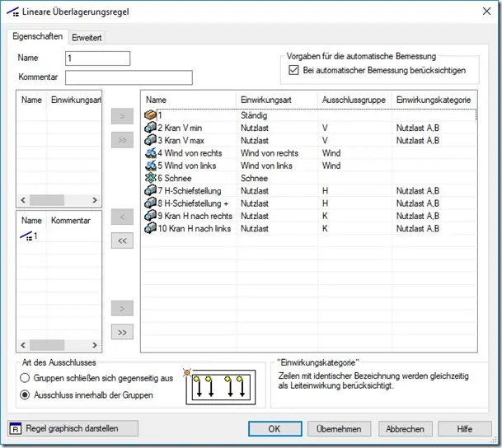This screenshot has height=448, width=502.
Task: Click 'Ständig' cell in row 1
Action: [x=254, y=115]
